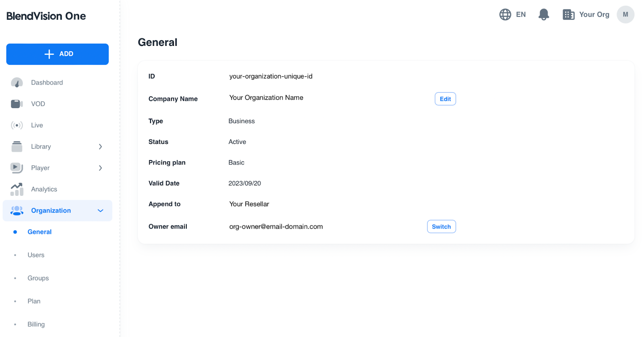Click the globe language icon

505,14
